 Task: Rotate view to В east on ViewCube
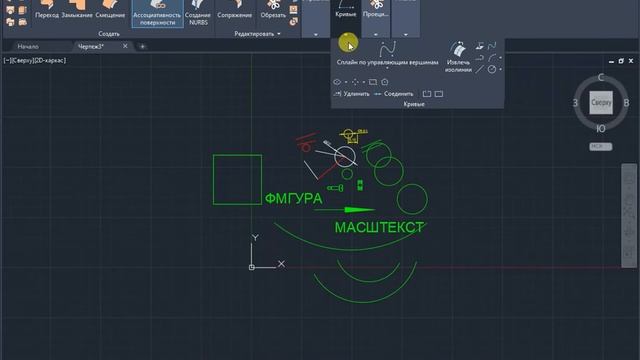point(626,103)
